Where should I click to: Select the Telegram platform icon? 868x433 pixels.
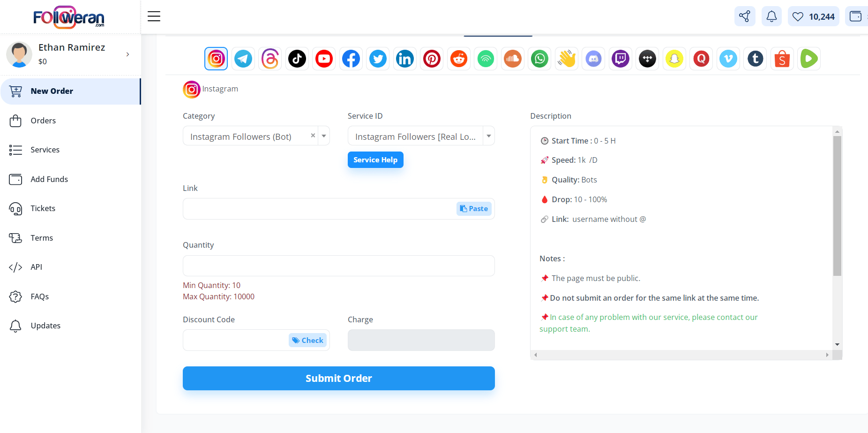click(243, 59)
